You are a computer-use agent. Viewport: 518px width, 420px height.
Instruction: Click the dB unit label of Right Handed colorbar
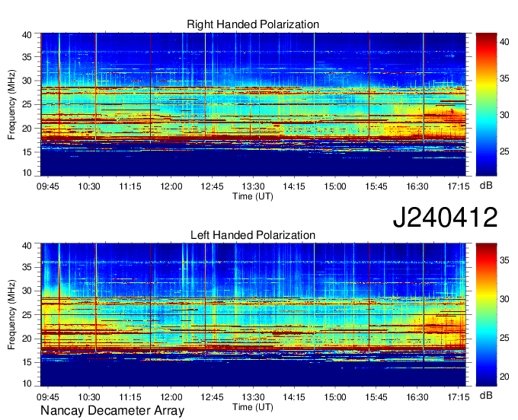click(486, 186)
